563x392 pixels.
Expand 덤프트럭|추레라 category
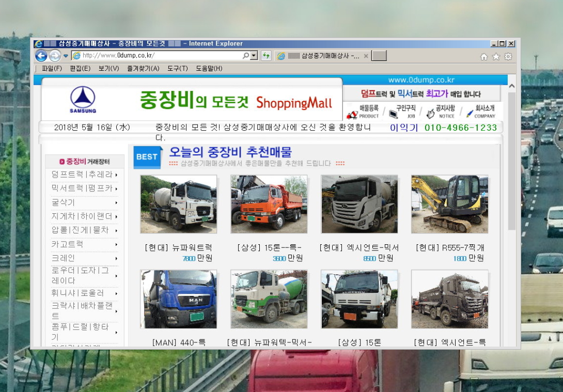[84, 175]
